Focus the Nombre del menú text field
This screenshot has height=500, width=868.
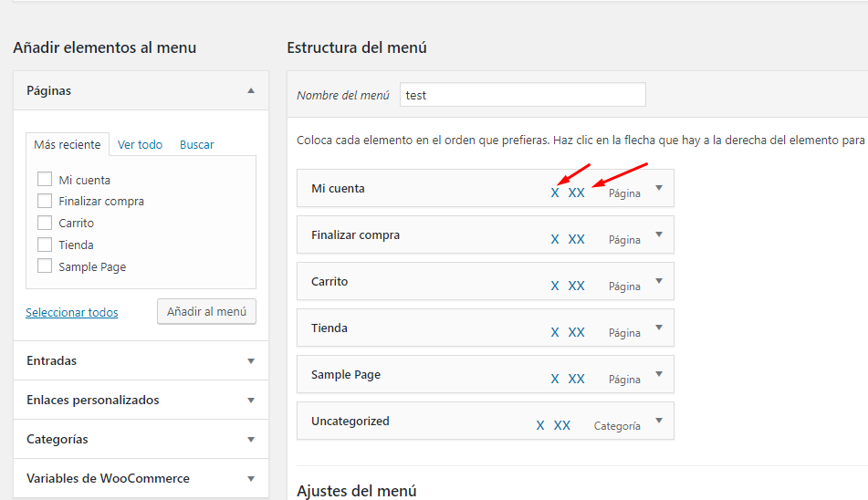(x=522, y=95)
